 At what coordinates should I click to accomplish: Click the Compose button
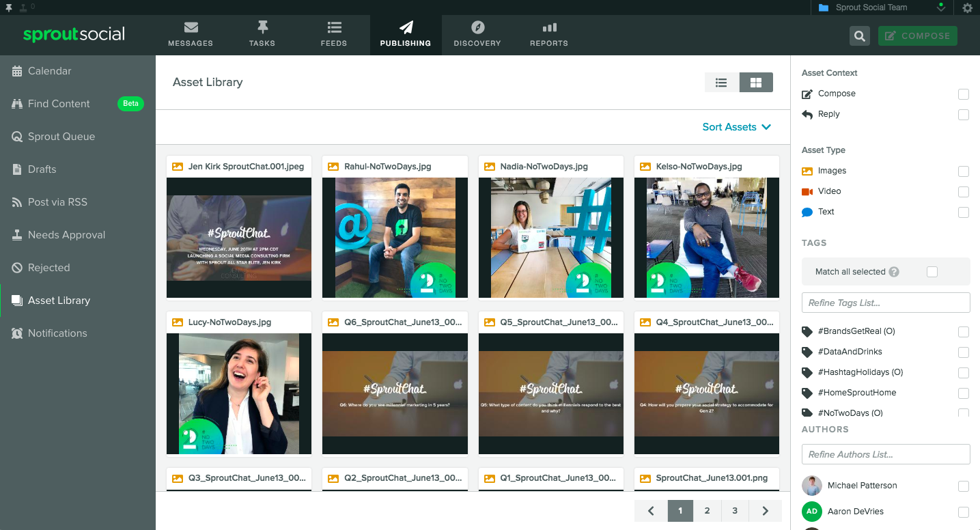[918, 36]
